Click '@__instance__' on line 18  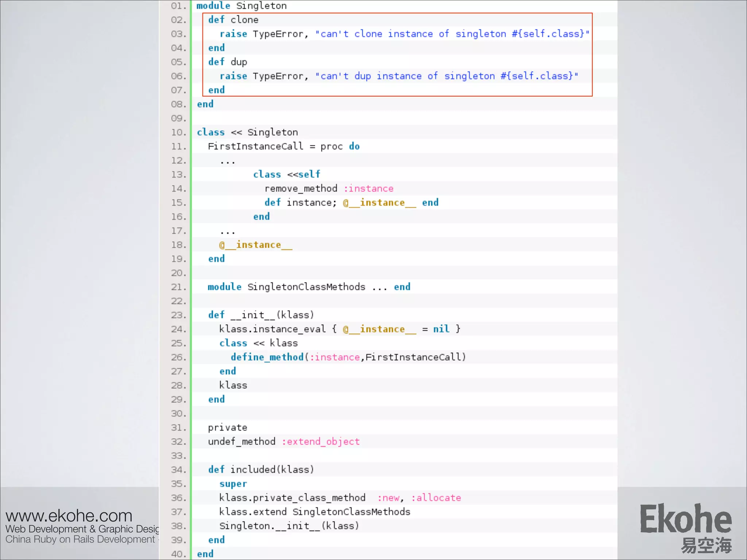[x=256, y=245]
